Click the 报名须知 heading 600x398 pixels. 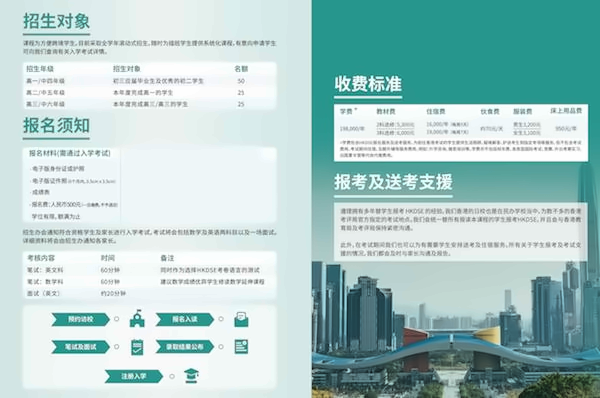coord(57,125)
